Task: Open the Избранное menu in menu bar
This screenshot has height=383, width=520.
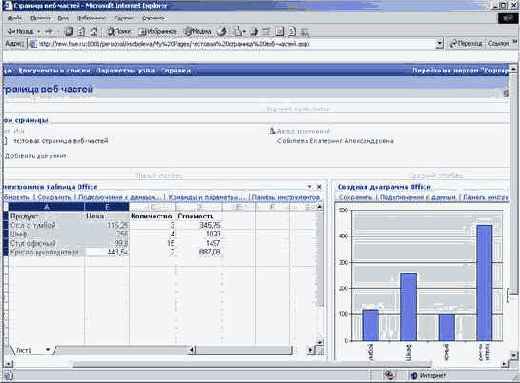Action: point(91,18)
